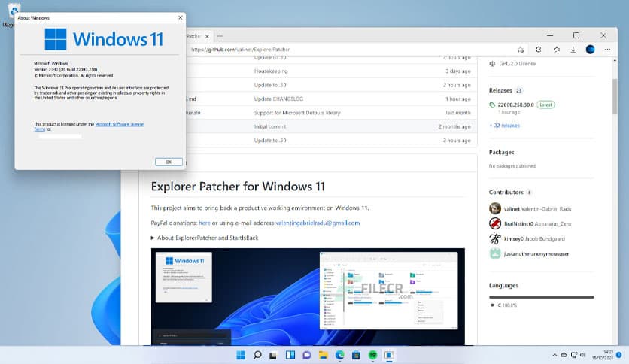Screen dimensions: 629x364
Task: Open Initial commit message
Action: [270, 126]
